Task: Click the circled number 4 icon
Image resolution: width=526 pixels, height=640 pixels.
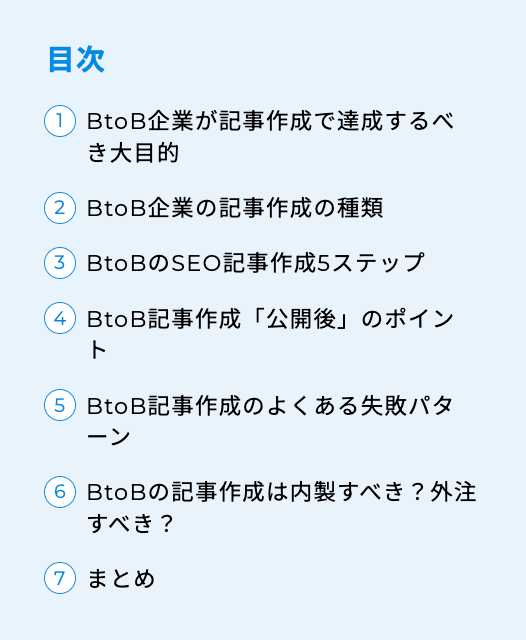Action: 60,318
